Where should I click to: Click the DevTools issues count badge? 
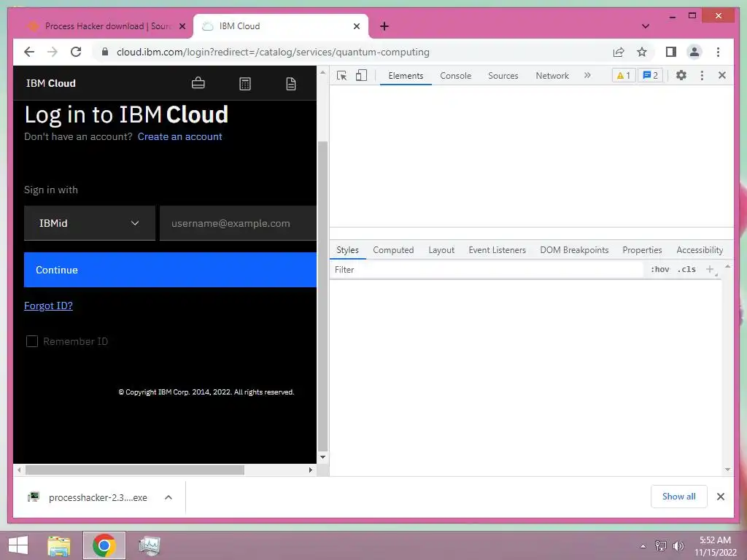tap(650, 75)
